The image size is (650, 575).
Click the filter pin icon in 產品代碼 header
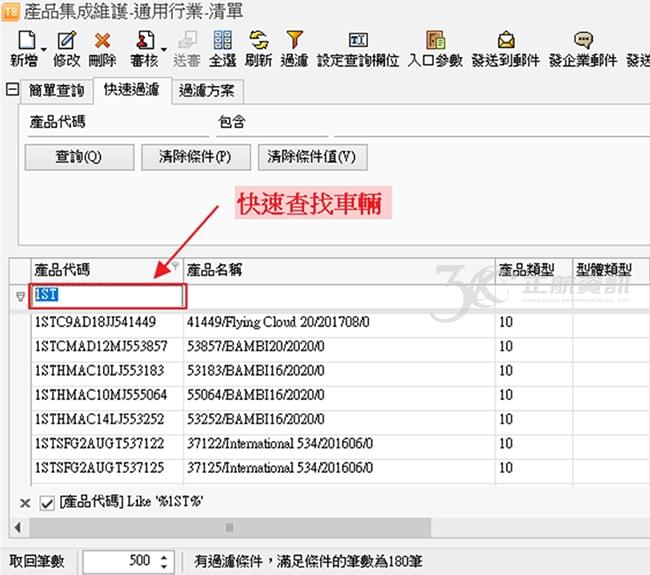(x=175, y=266)
